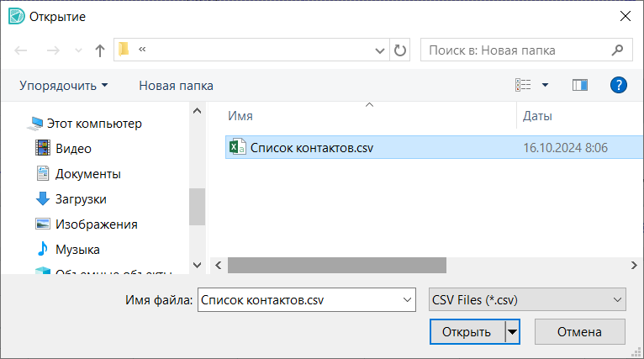Image resolution: width=644 pixels, height=359 pixels.
Task: Click the search magnifier icon
Action: (x=618, y=50)
